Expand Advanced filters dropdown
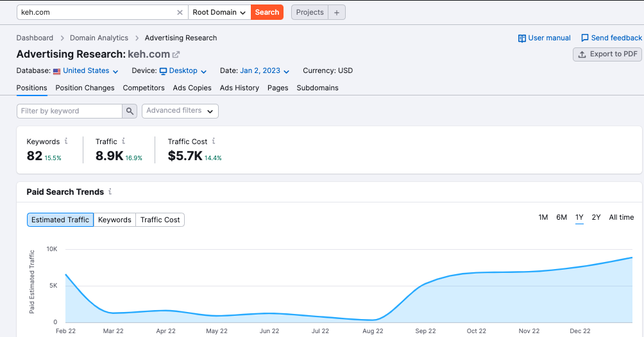Screen dimensions: 644x337 tap(180, 111)
